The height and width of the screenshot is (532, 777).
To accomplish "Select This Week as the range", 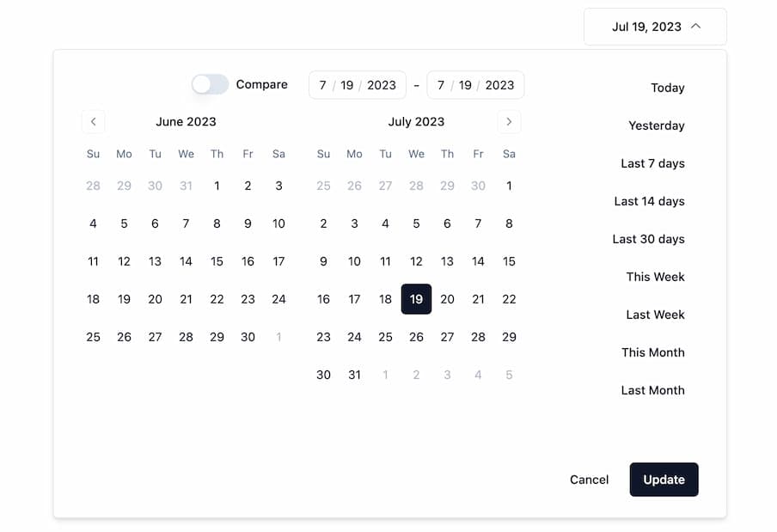I will [655, 277].
